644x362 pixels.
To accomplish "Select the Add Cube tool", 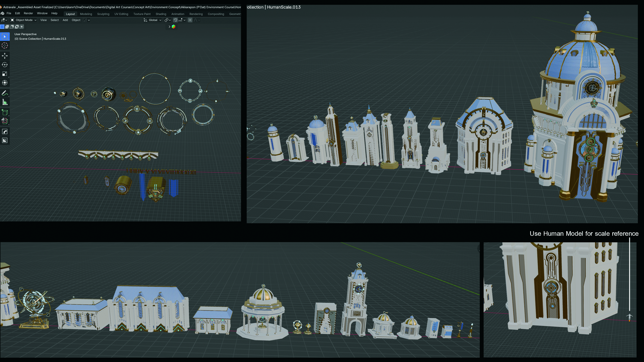I will click(5, 112).
